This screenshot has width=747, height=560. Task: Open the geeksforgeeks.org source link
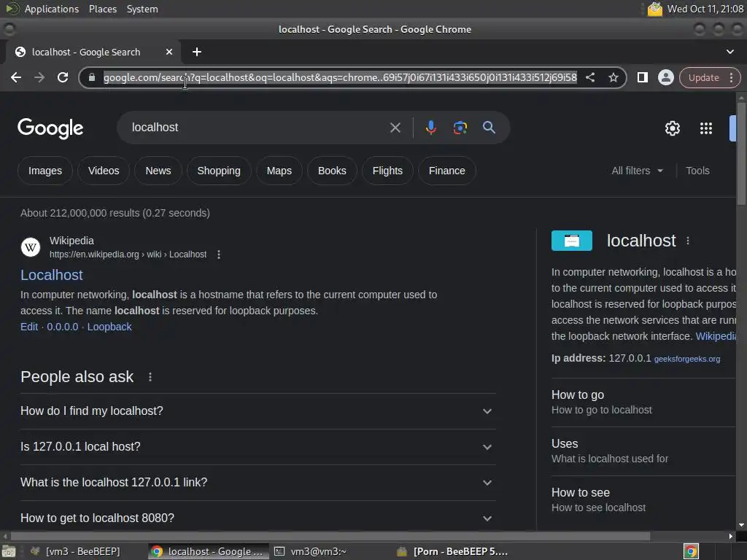point(687,359)
